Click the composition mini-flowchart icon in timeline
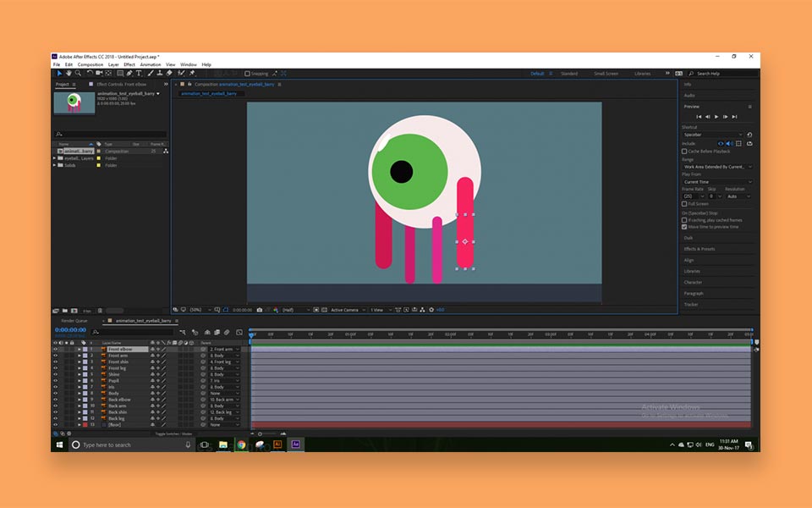812x508 pixels. click(183, 332)
